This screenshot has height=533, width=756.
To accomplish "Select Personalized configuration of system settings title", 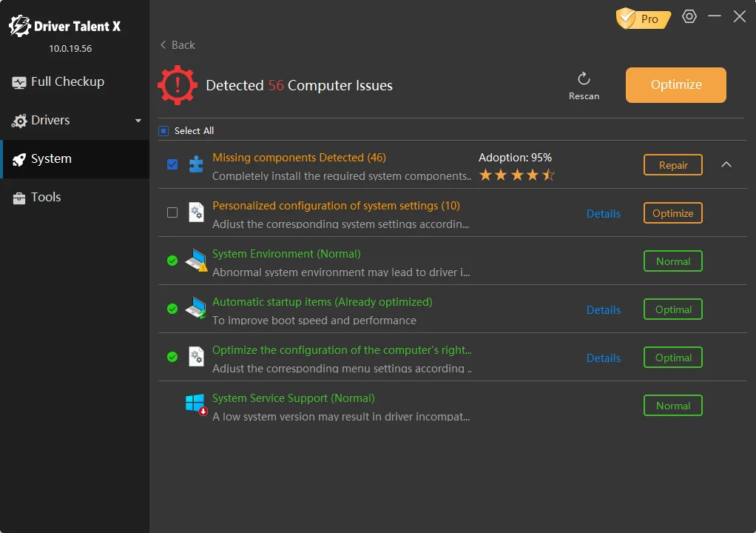I will pos(336,206).
